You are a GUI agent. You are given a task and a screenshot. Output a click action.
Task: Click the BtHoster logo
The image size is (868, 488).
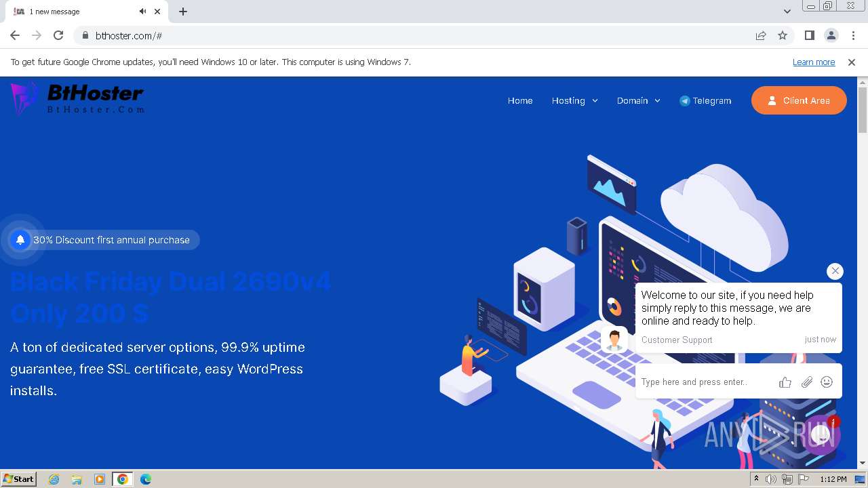(x=77, y=98)
